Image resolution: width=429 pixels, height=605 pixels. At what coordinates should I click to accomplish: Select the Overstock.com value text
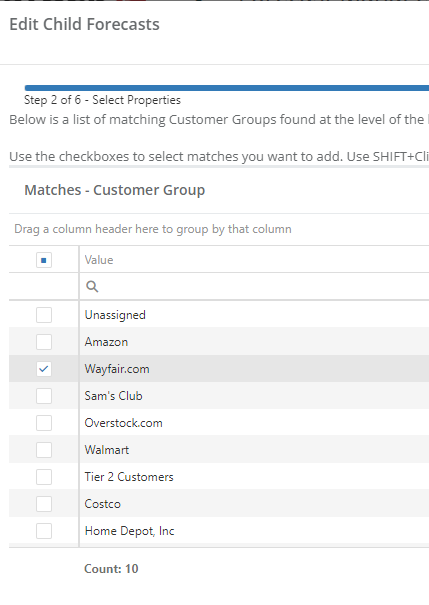(123, 423)
